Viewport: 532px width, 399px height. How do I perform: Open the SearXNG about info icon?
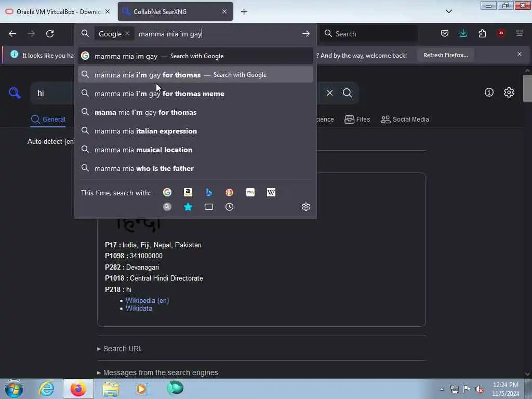(489, 92)
